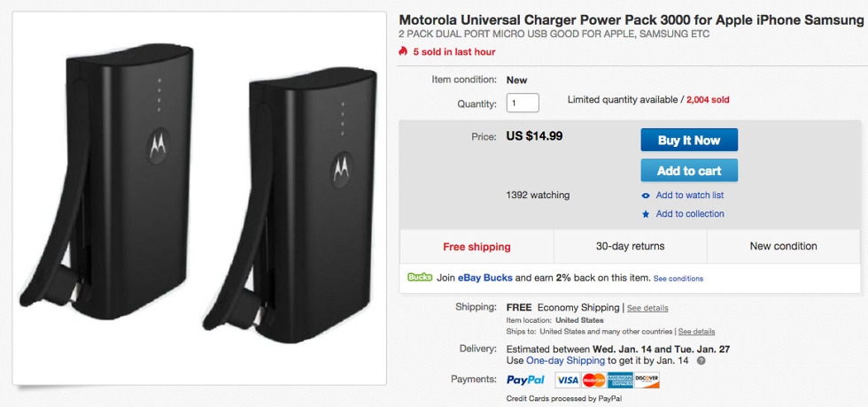Viewport: 868px width, 407px height.
Task: Select the American Express card icon
Action: (620, 380)
